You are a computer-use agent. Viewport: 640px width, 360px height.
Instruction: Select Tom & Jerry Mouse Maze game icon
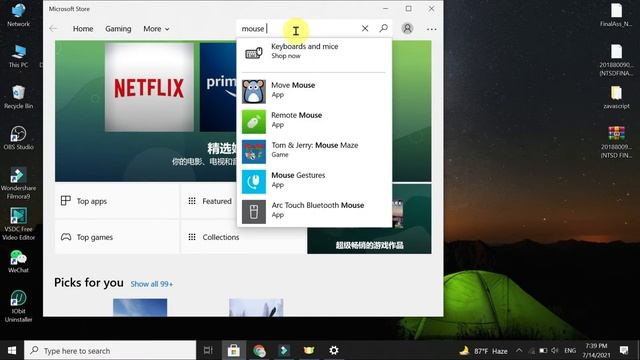click(253, 151)
